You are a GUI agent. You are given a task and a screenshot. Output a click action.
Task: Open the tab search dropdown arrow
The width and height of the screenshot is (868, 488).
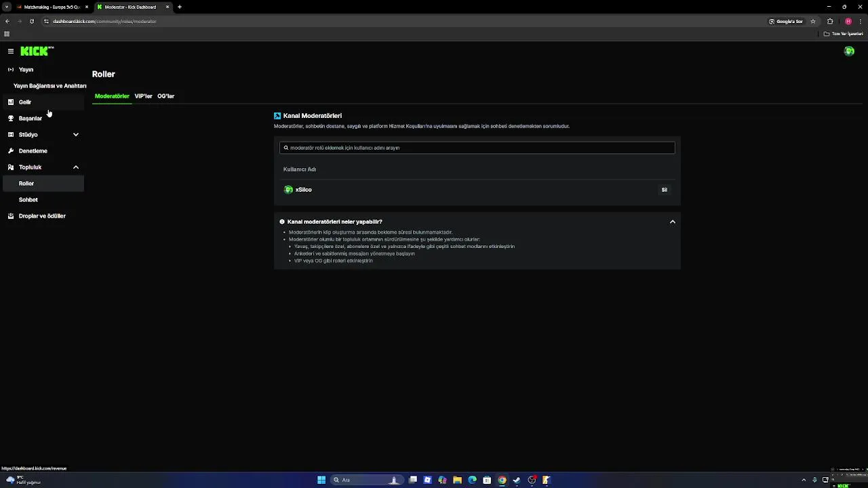tap(7, 7)
